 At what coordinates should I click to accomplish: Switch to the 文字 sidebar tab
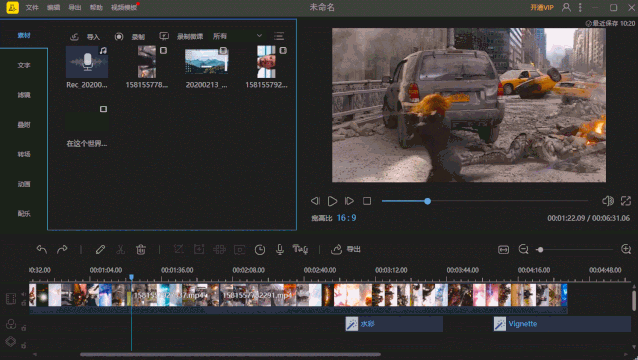(x=24, y=65)
